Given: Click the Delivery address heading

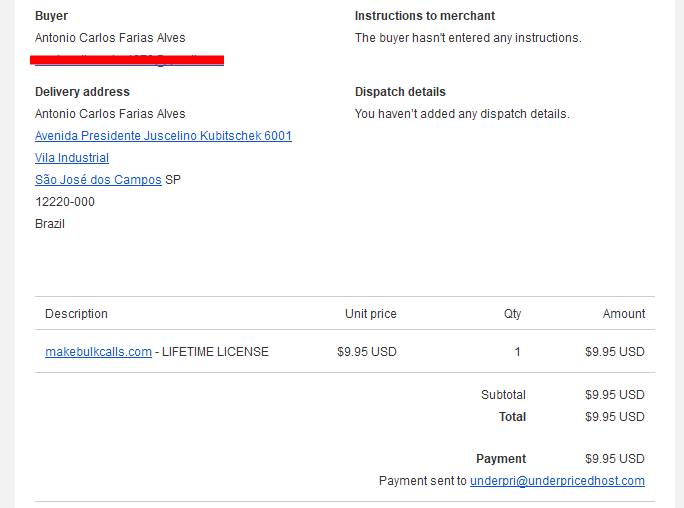Looking at the screenshot, I should (82, 92).
